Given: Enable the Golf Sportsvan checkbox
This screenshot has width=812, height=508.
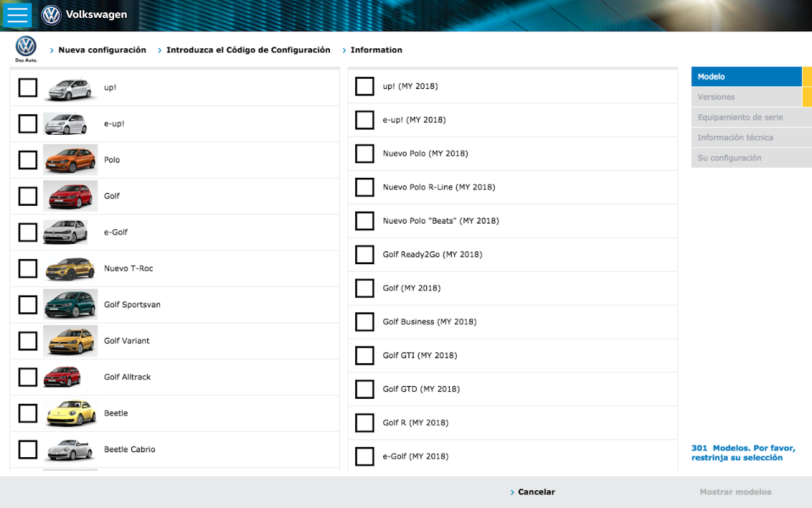Looking at the screenshot, I should (x=28, y=305).
